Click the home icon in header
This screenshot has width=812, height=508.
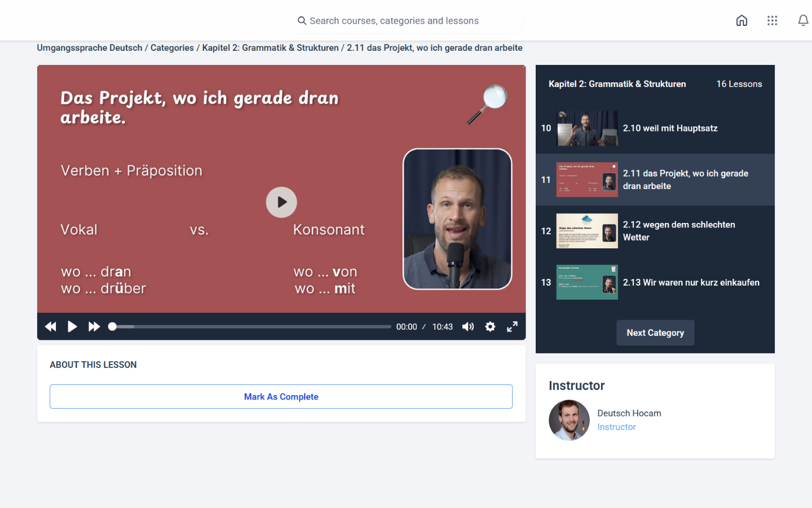click(x=742, y=21)
